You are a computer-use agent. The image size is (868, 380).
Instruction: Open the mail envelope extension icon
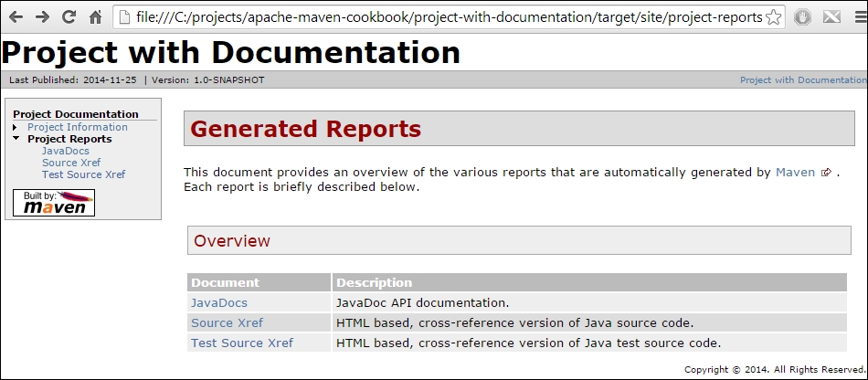point(831,17)
